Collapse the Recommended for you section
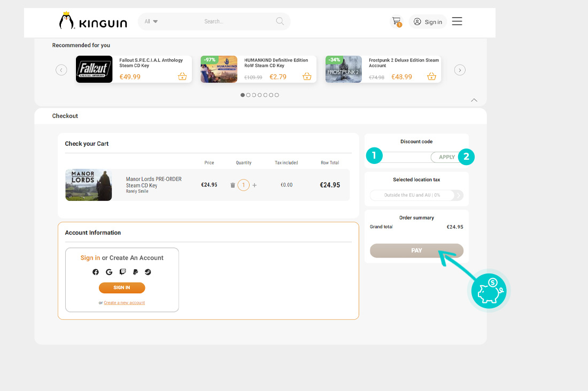This screenshot has height=391, width=588. click(474, 100)
